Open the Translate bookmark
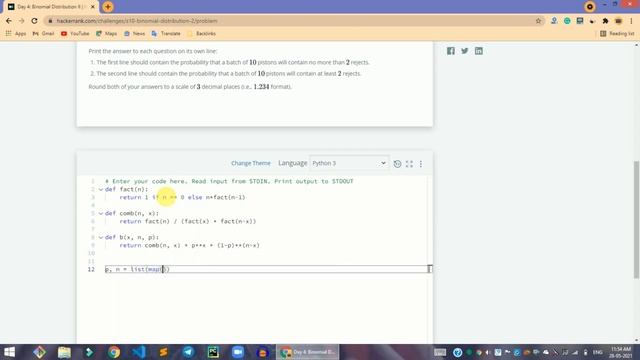This screenshot has width=640, height=360. pyautogui.click(x=166, y=33)
